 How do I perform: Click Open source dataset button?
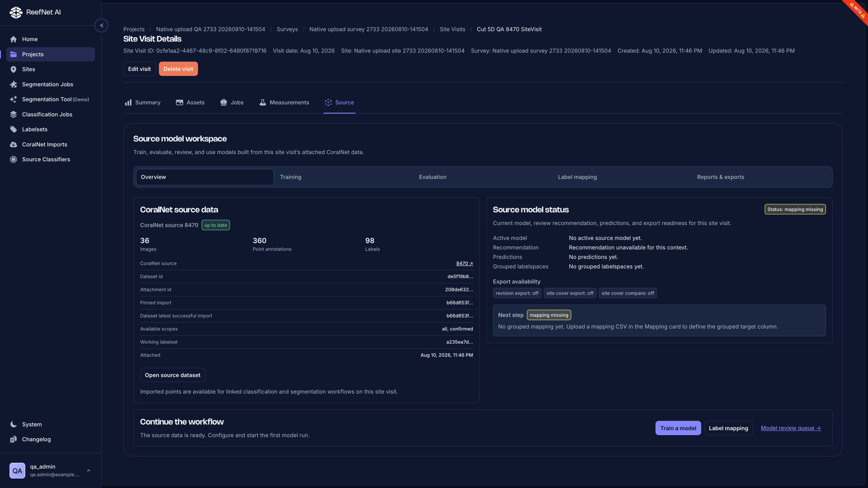pyautogui.click(x=173, y=375)
